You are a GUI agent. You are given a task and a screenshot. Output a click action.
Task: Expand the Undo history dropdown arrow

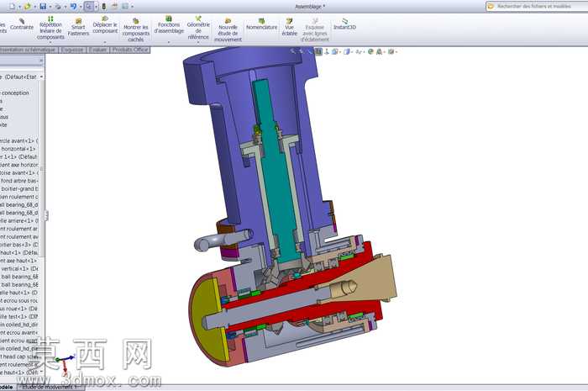tap(81, 7)
